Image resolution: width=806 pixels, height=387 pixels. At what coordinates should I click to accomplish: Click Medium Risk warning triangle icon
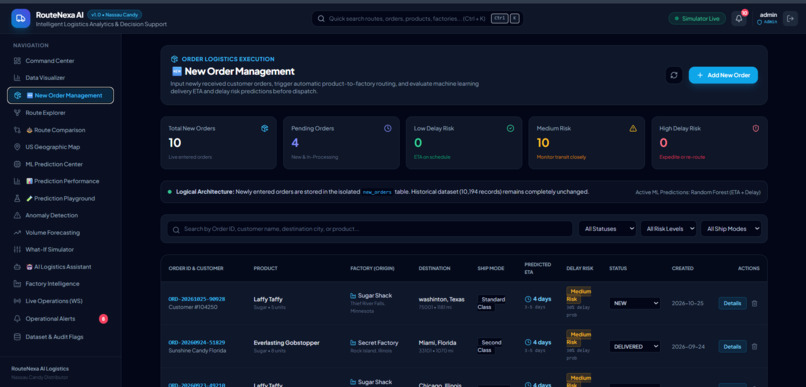633,128
